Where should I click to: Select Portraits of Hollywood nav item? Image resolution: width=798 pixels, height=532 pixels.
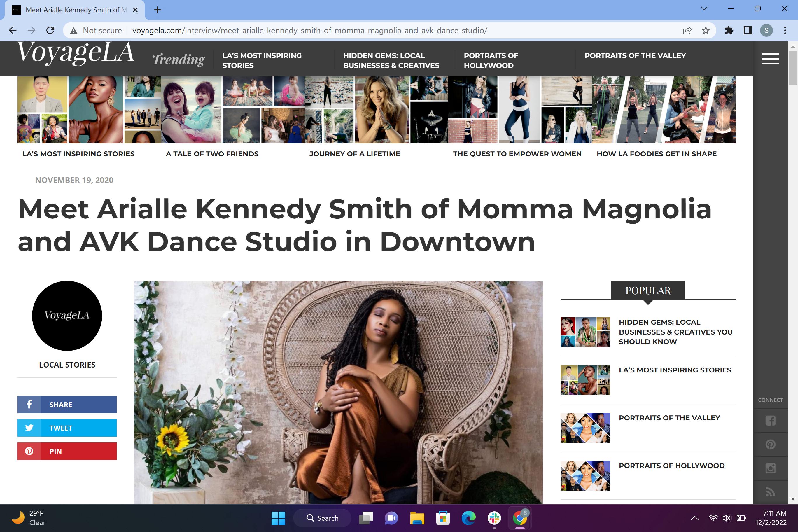click(x=491, y=60)
